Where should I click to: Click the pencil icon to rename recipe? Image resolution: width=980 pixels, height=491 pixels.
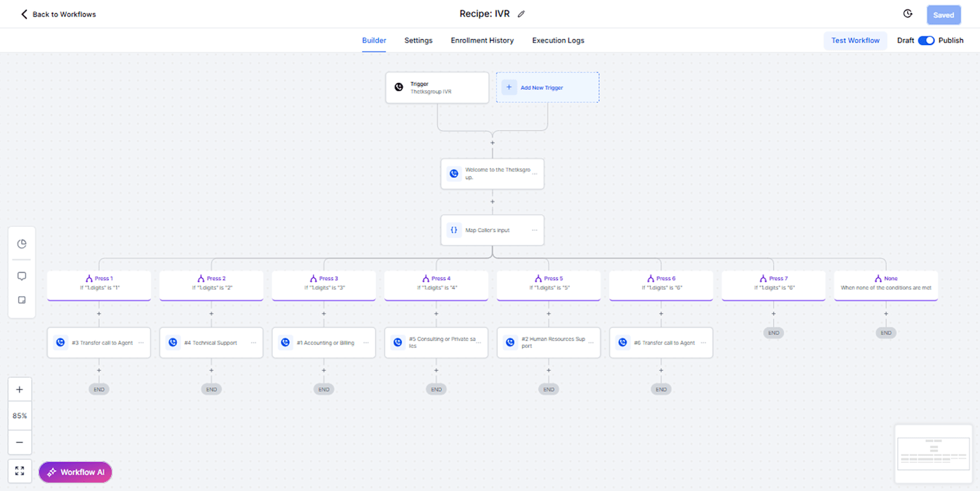pyautogui.click(x=521, y=14)
